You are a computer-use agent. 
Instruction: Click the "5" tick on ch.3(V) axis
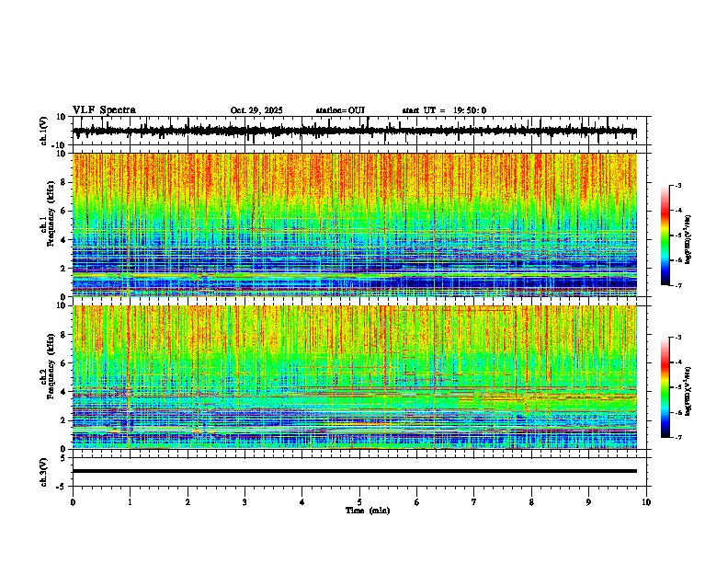[x=64, y=458]
